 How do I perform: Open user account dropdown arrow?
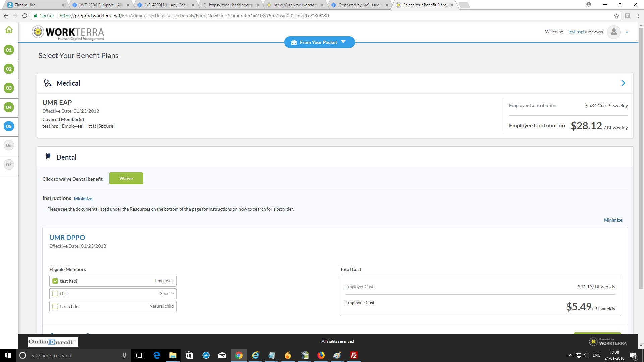(x=627, y=32)
